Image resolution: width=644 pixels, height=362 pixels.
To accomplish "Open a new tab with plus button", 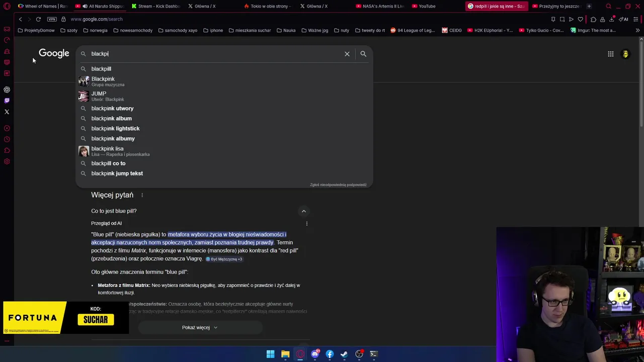I will 589,6.
